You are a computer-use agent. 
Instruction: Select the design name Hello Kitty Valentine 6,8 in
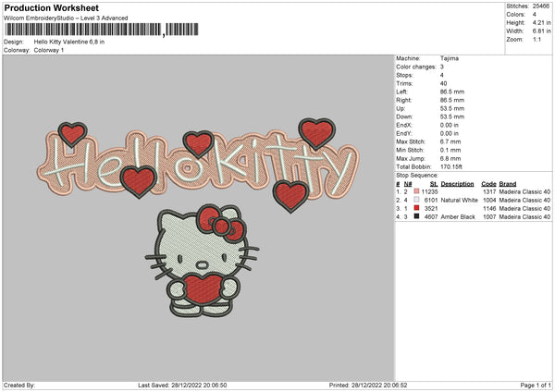click(69, 42)
